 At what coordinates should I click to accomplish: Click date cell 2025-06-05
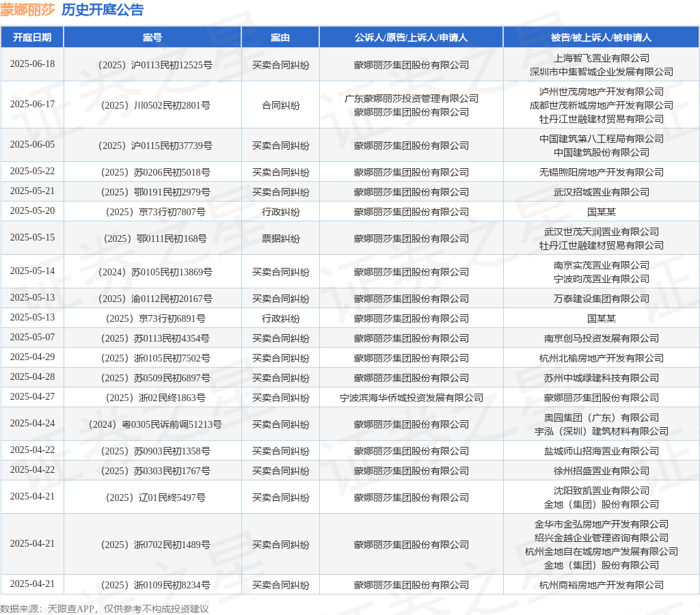[32, 145]
